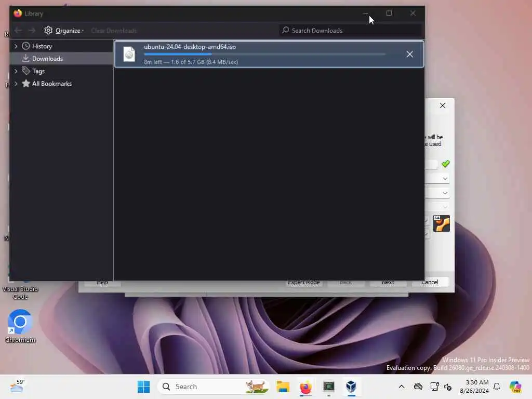Focus the Search Downloads field
Image resolution: width=532 pixels, height=399 pixels.
tap(351, 31)
